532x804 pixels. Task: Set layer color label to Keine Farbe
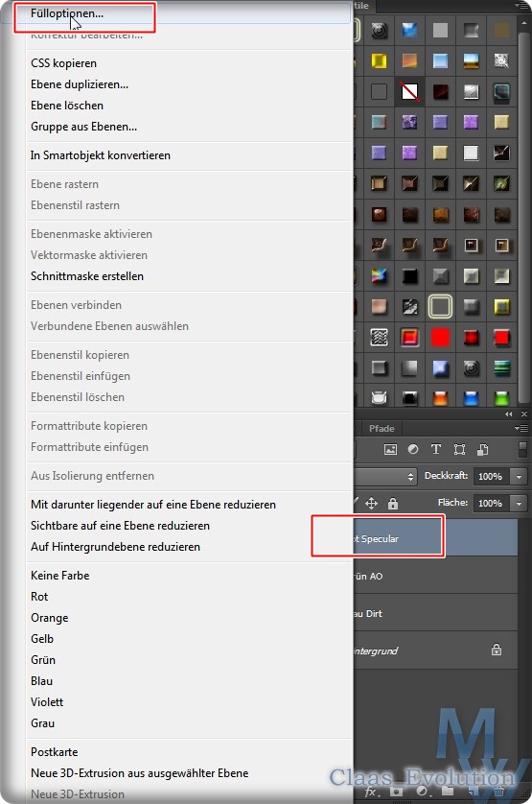(60, 576)
